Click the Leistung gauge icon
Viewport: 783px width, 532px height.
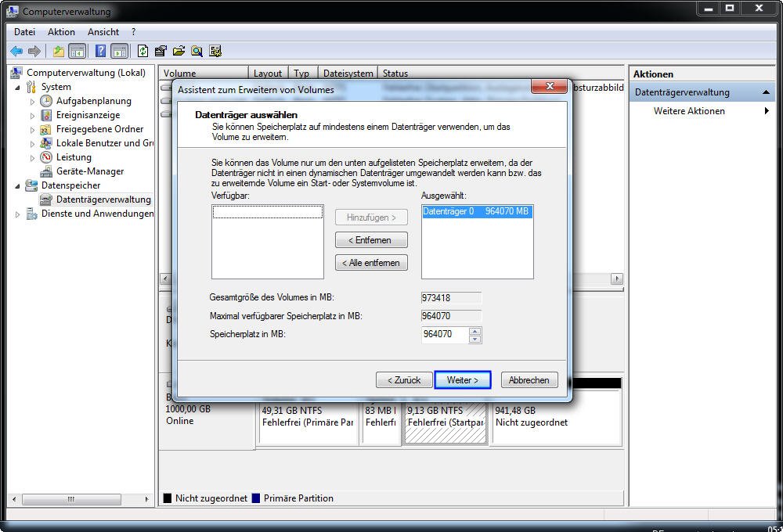click(46, 157)
